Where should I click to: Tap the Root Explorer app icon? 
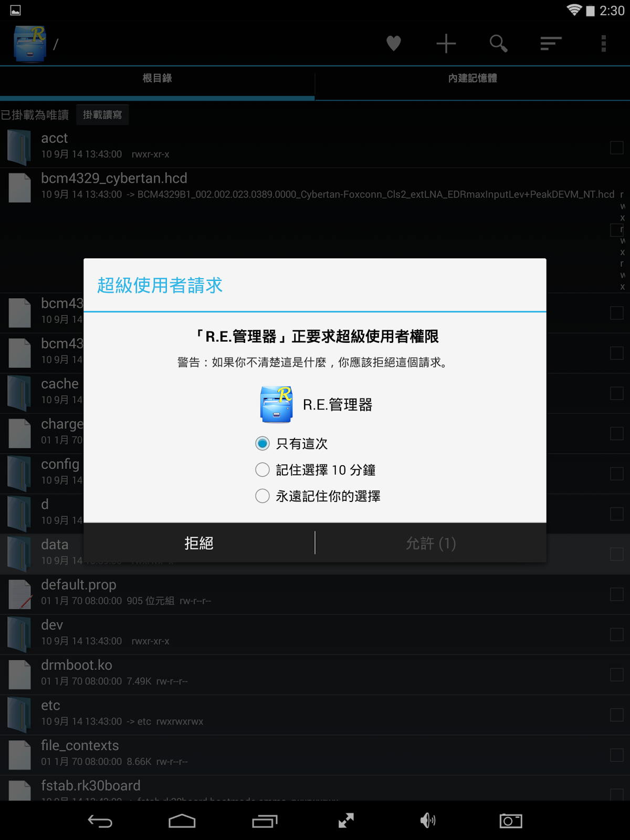pyautogui.click(x=30, y=44)
